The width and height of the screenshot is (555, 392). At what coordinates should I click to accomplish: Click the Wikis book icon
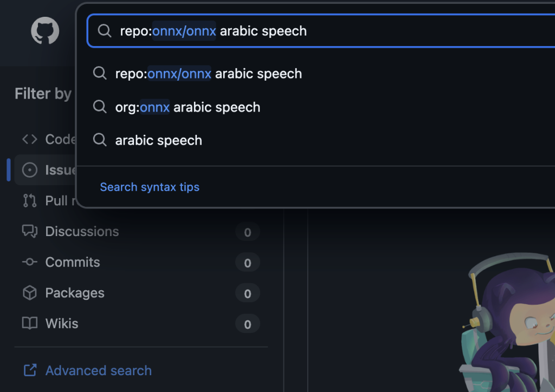(29, 324)
